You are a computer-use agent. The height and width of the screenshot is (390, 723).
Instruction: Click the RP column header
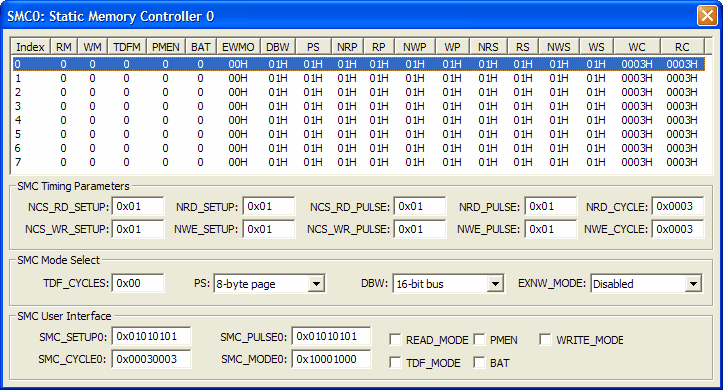(x=379, y=47)
